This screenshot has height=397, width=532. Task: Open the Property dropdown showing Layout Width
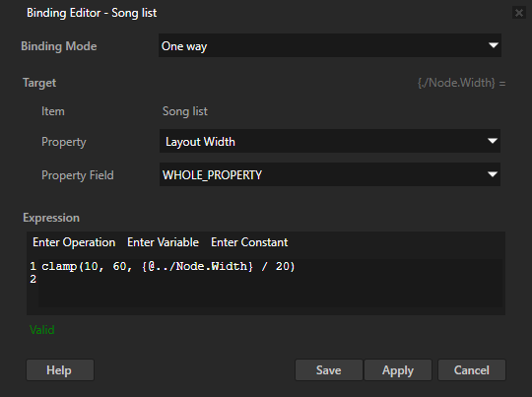[x=330, y=141]
